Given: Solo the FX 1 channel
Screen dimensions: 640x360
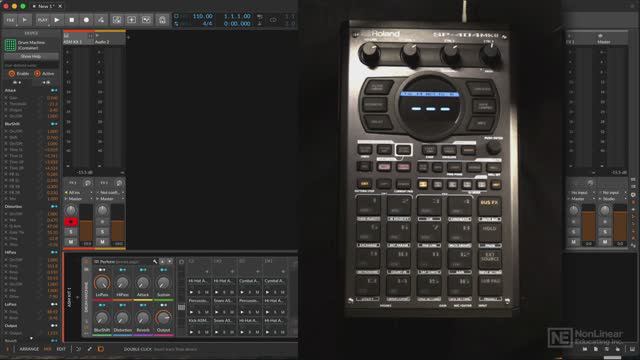Looking at the screenshot, I should pos(573,232).
